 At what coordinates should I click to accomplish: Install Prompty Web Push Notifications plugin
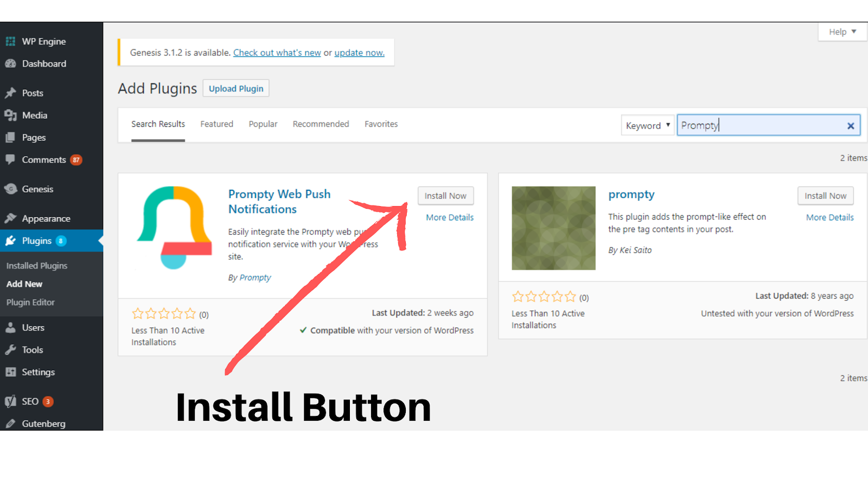445,196
